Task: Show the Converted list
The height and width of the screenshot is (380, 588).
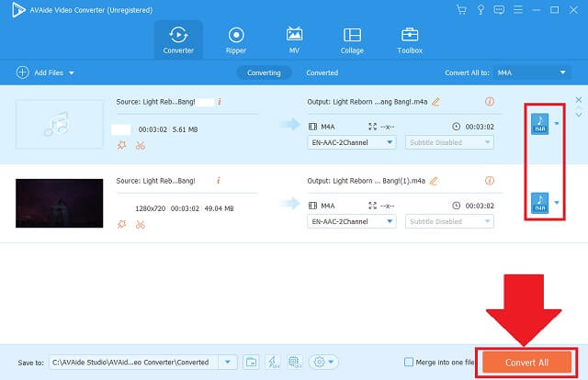Action: pyautogui.click(x=322, y=73)
